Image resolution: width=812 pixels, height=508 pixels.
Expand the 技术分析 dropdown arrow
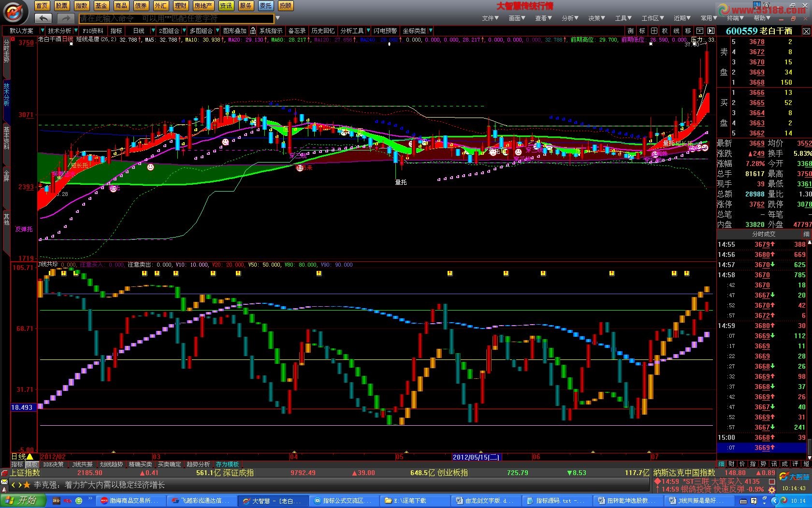[x=75, y=30]
